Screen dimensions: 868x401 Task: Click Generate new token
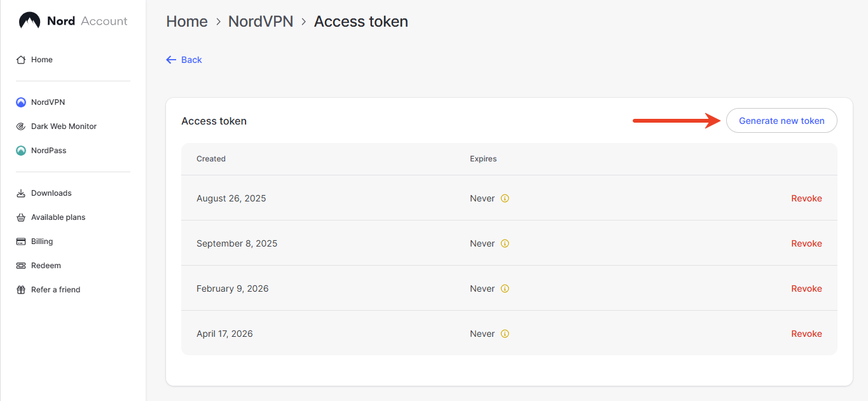(782, 121)
